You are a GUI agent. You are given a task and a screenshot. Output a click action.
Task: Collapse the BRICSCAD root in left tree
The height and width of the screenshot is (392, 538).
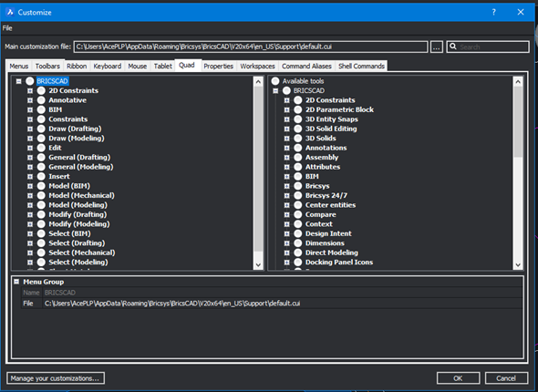19,81
